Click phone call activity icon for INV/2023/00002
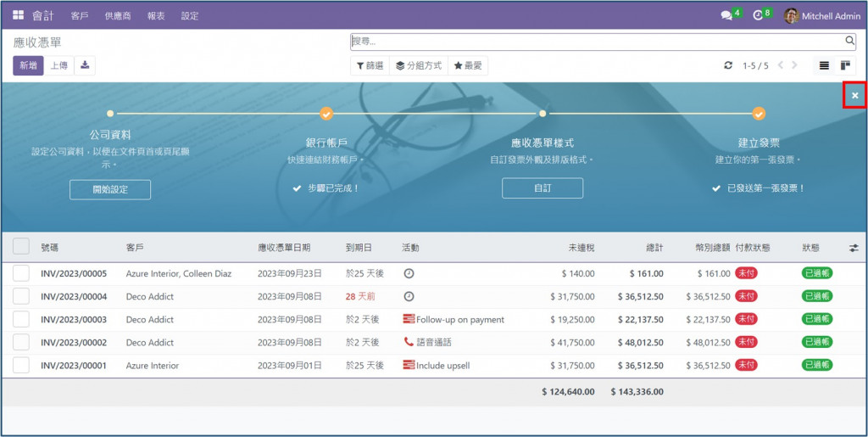This screenshot has height=437, width=868. 409,342
